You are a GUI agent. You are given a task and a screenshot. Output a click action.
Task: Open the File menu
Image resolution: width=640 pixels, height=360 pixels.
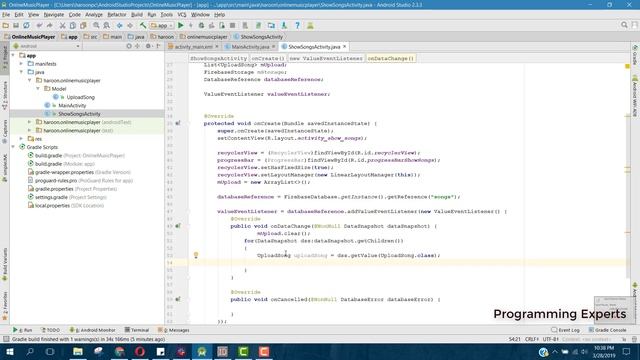click(6, 15)
